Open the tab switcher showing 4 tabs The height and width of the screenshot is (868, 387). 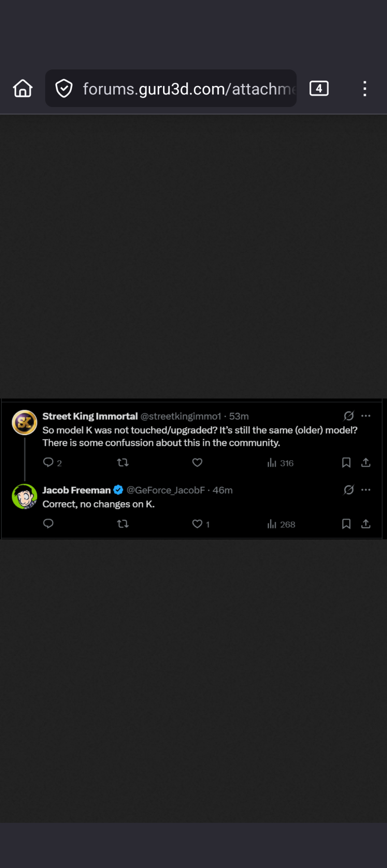[x=319, y=88]
